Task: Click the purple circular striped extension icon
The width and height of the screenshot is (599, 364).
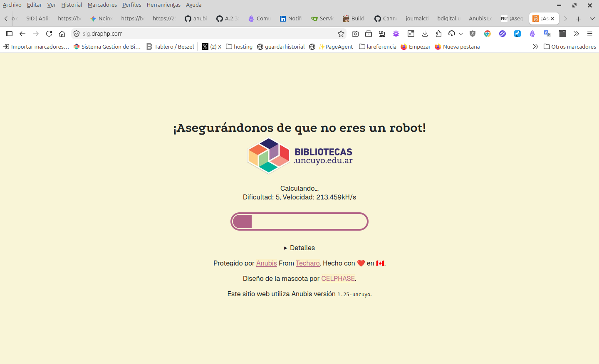Action: tap(502, 34)
